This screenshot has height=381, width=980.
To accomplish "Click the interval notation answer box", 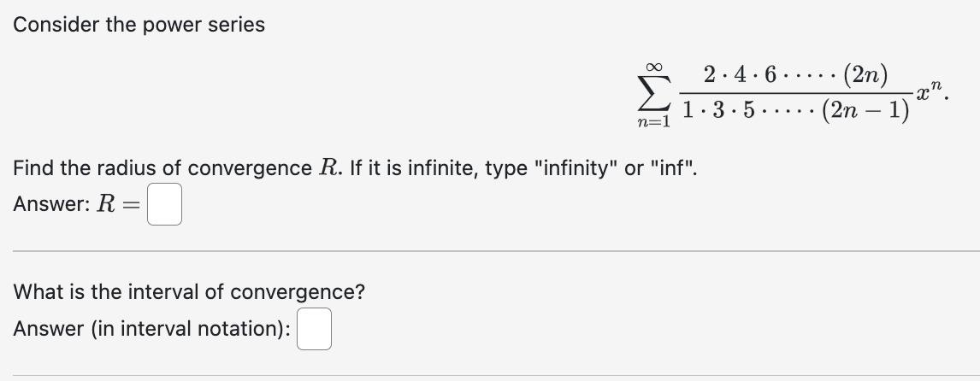I will (314, 329).
